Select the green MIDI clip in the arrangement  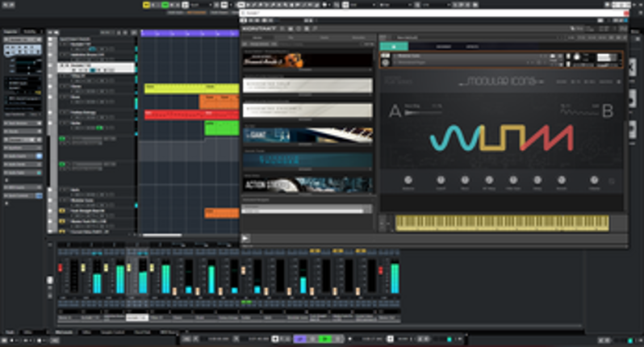pos(222,128)
